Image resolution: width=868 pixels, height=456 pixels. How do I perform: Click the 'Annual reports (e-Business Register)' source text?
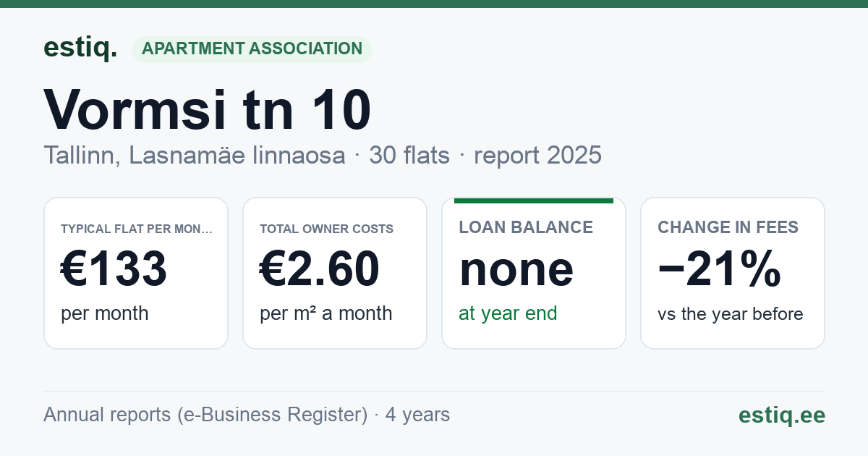205,415
